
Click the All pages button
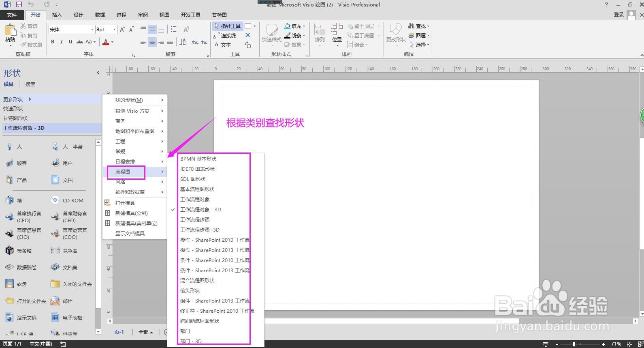(x=145, y=332)
